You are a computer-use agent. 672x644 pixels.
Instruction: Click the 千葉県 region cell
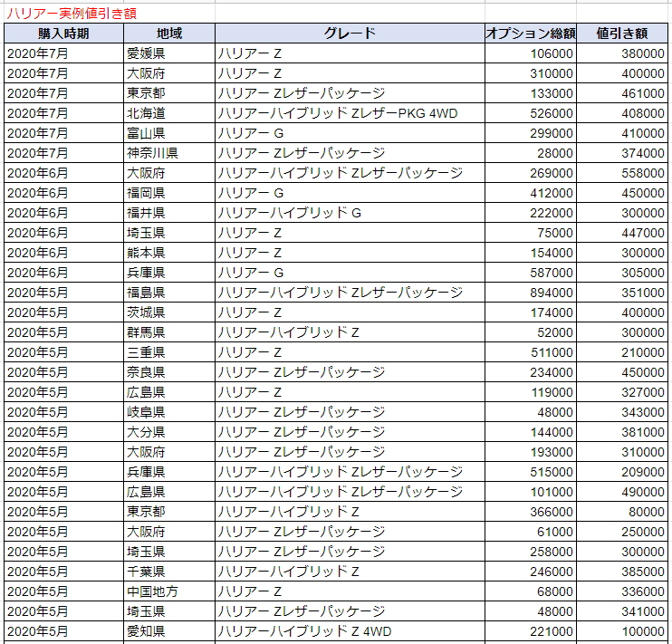click(169, 572)
